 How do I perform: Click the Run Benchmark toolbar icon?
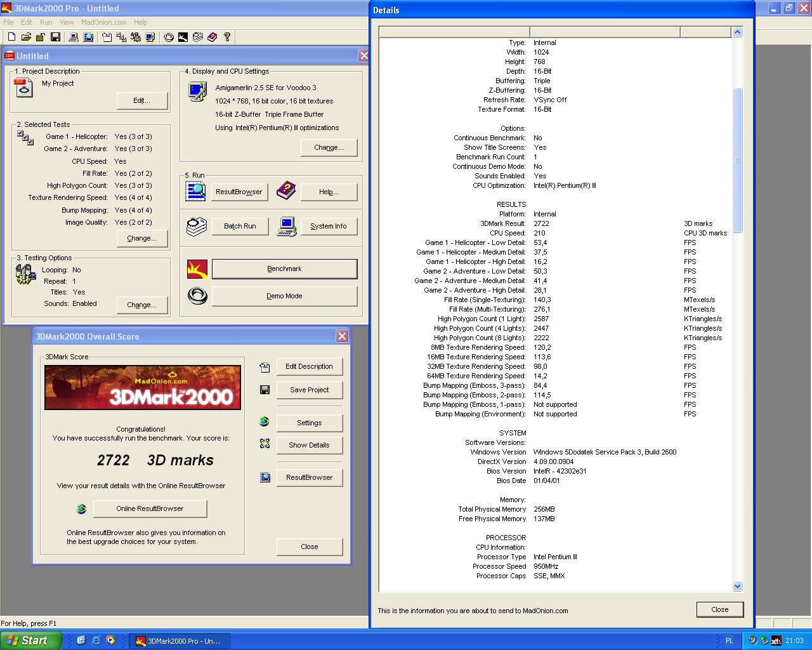(183, 37)
